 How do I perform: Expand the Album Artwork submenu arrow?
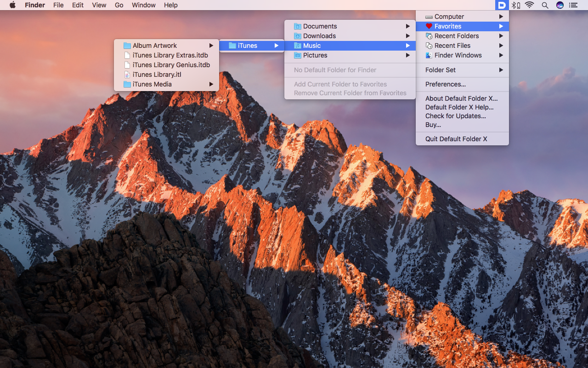(211, 46)
